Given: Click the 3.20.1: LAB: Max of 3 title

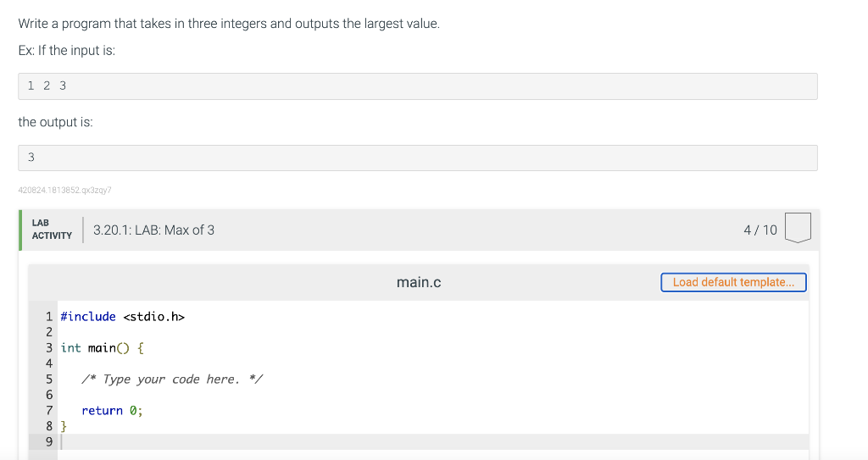Looking at the screenshot, I should 154,230.
